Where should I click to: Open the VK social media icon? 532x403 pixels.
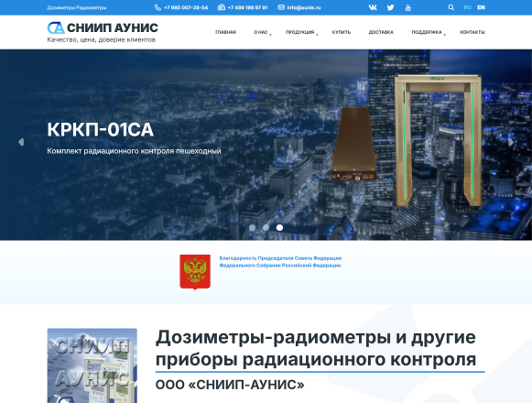[x=373, y=7]
